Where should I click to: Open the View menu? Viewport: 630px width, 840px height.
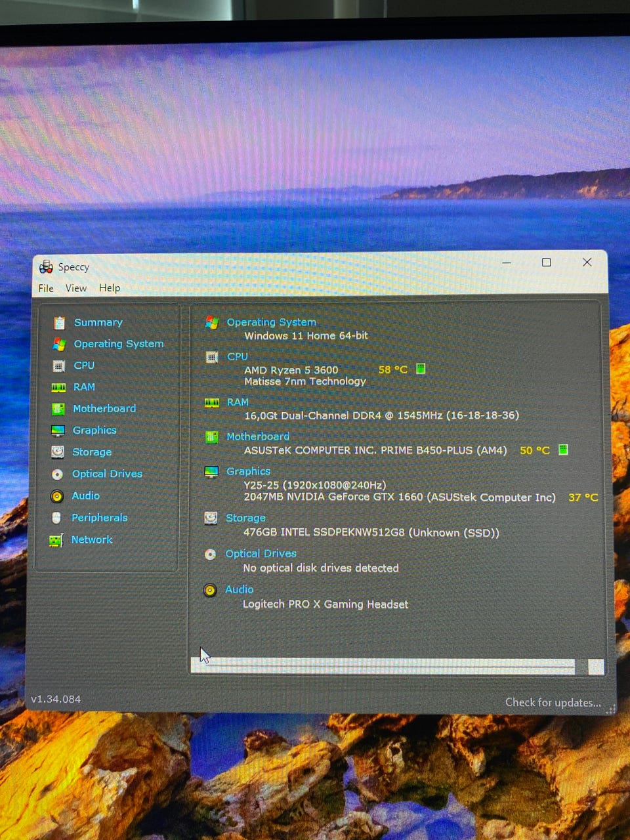click(x=76, y=288)
